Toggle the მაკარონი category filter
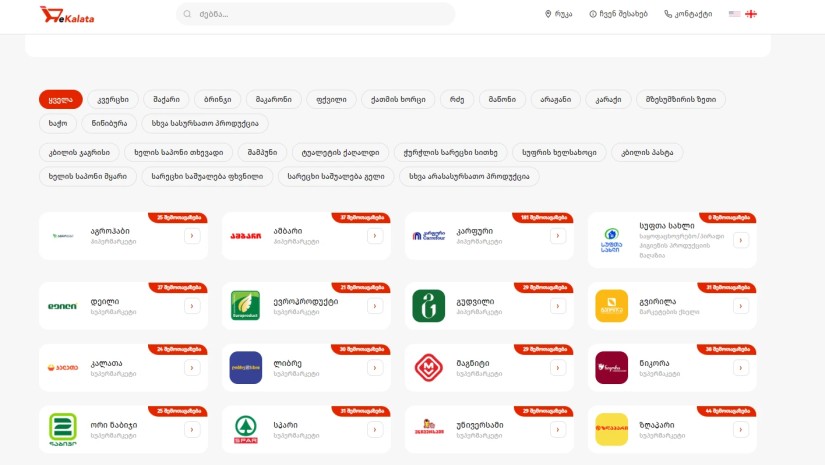Screen dimensions: 825x465 (x=274, y=99)
